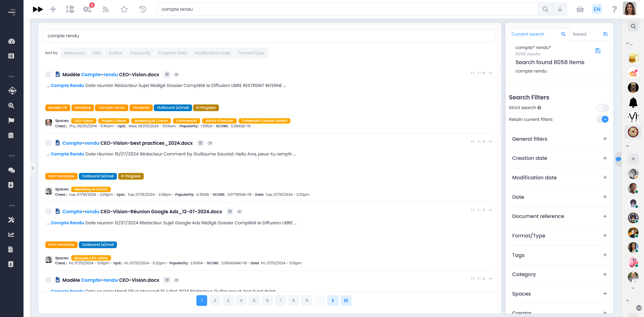Click the tools wrench icon in sidebar

click(x=11, y=220)
